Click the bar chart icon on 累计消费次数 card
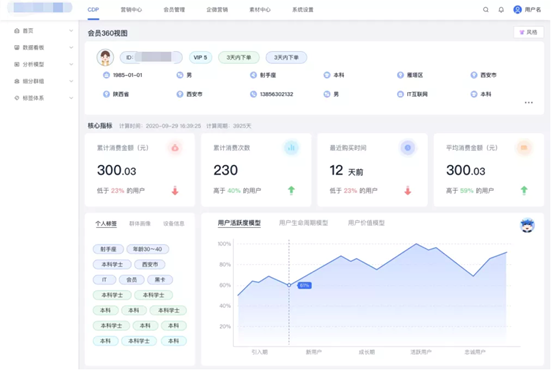The width and height of the screenshot is (553, 375). point(291,148)
